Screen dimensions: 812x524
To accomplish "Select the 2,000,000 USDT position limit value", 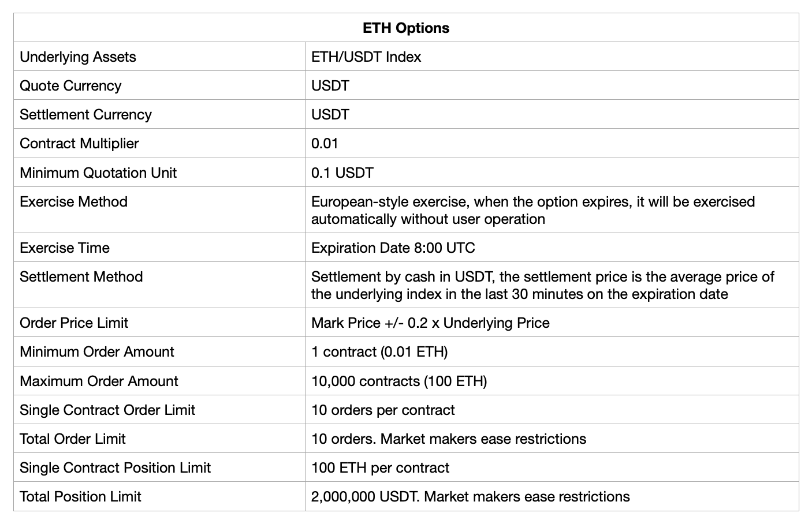I will [x=470, y=496].
